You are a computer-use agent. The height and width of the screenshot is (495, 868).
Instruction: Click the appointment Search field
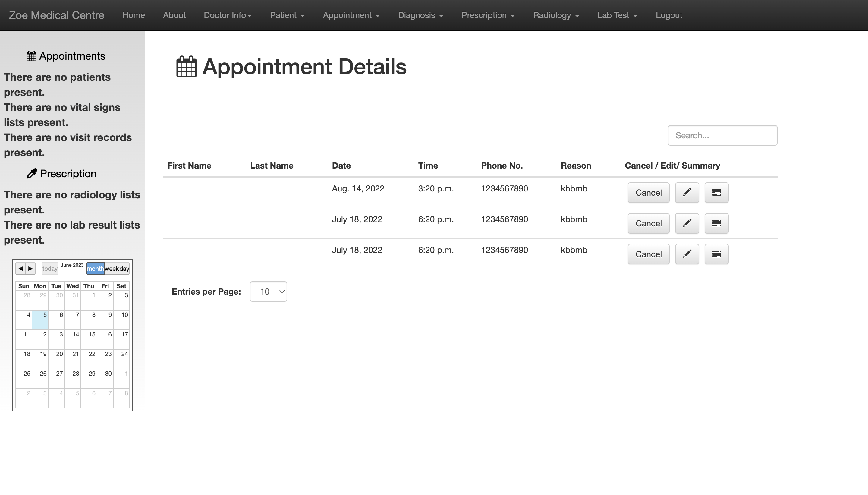[x=722, y=135]
